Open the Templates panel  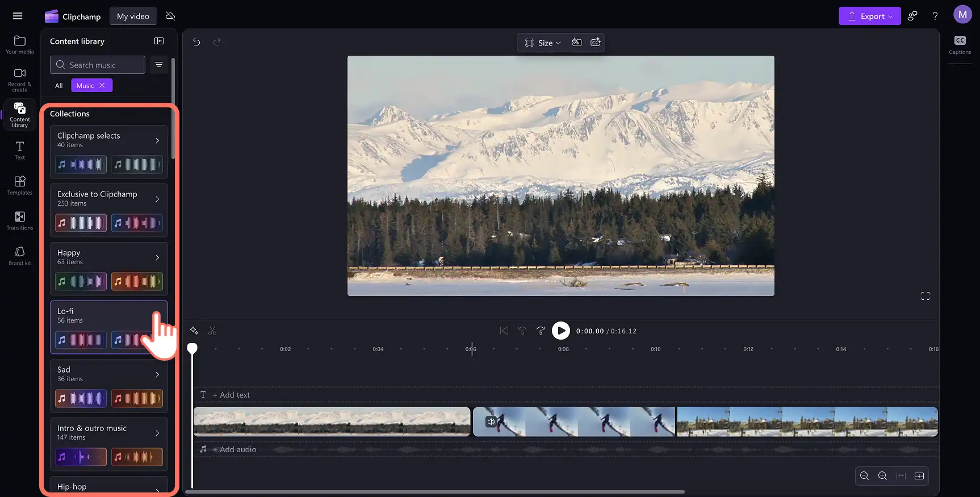click(x=19, y=186)
